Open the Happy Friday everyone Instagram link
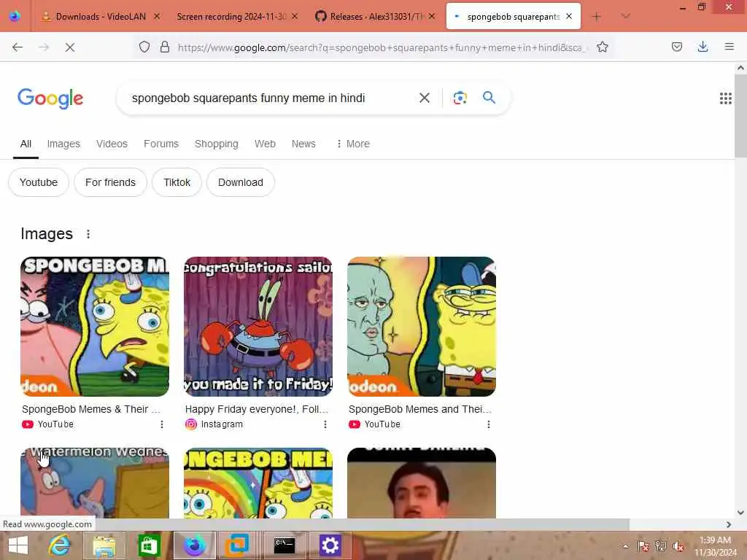The image size is (747, 560). [x=257, y=409]
